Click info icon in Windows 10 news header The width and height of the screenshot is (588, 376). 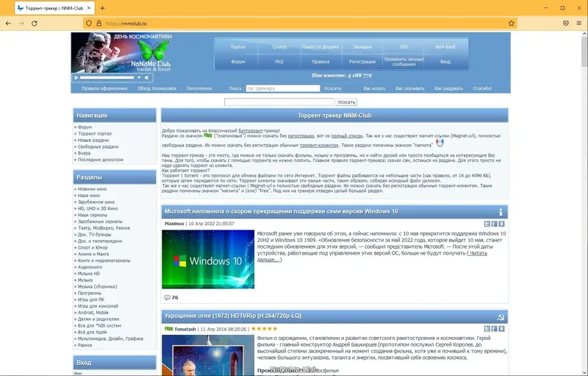pos(501,212)
